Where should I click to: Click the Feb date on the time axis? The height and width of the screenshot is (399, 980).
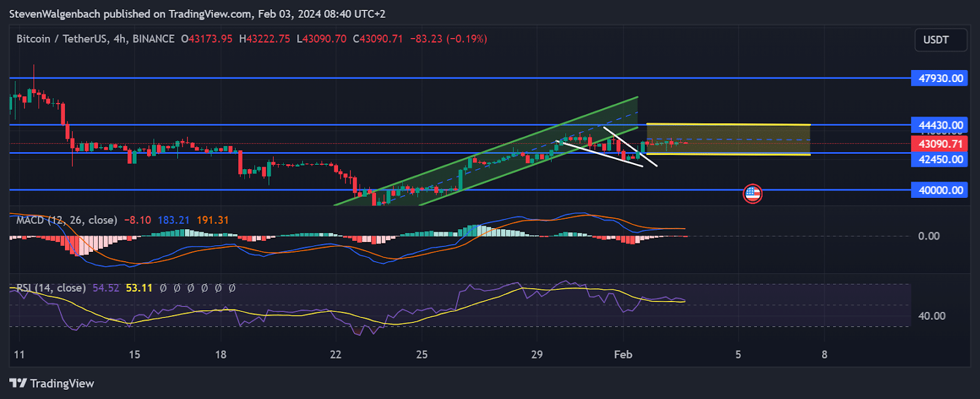click(x=623, y=354)
